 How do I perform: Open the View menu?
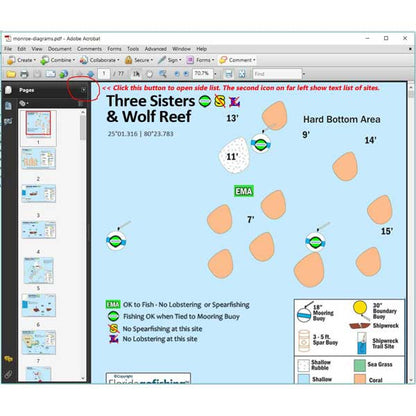pyautogui.click(x=37, y=49)
